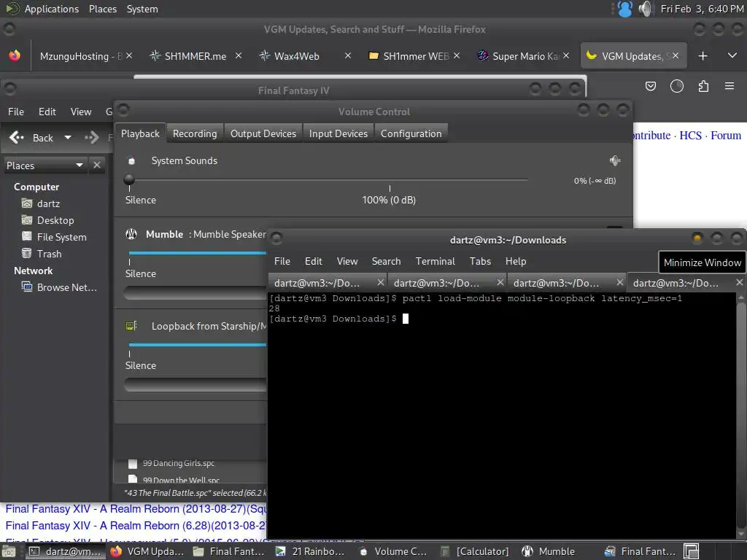Select the first terminal tab
The image size is (747, 560).
click(328, 283)
